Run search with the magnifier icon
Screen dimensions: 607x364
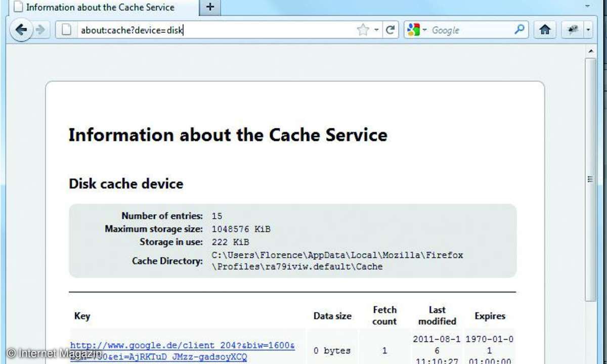tap(519, 30)
